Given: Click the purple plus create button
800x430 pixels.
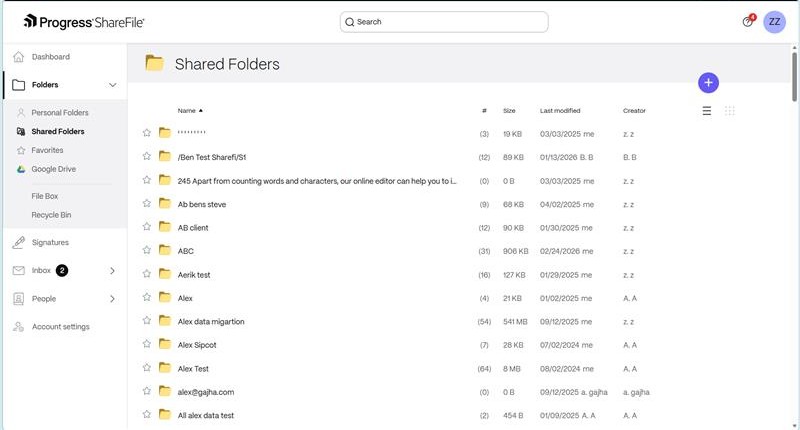Looking at the screenshot, I should (708, 83).
